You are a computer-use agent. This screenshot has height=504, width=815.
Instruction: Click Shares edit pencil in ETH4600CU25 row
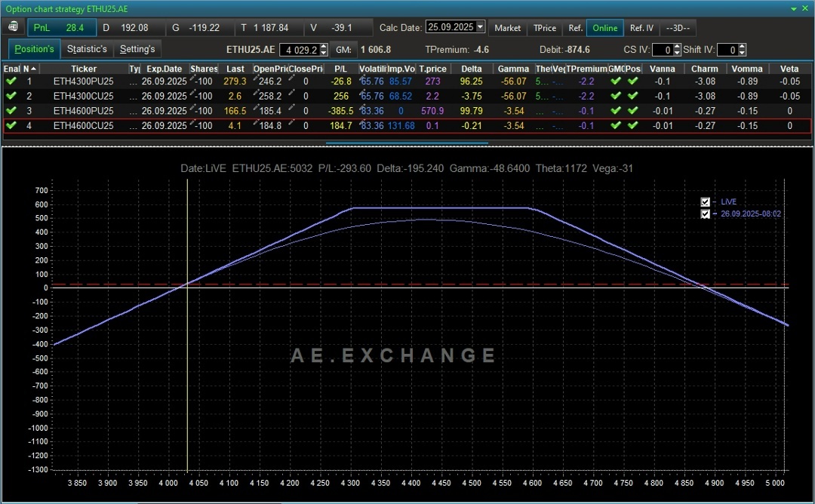pyautogui.click(x=193, y=123)
